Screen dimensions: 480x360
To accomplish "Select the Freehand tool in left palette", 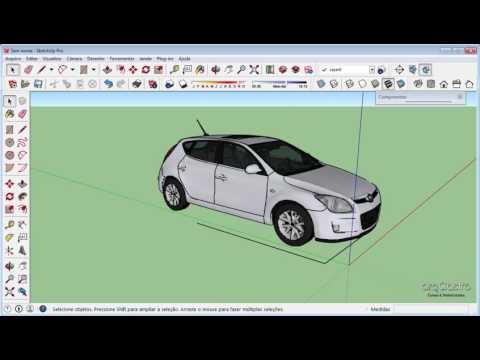I will 22,142.
